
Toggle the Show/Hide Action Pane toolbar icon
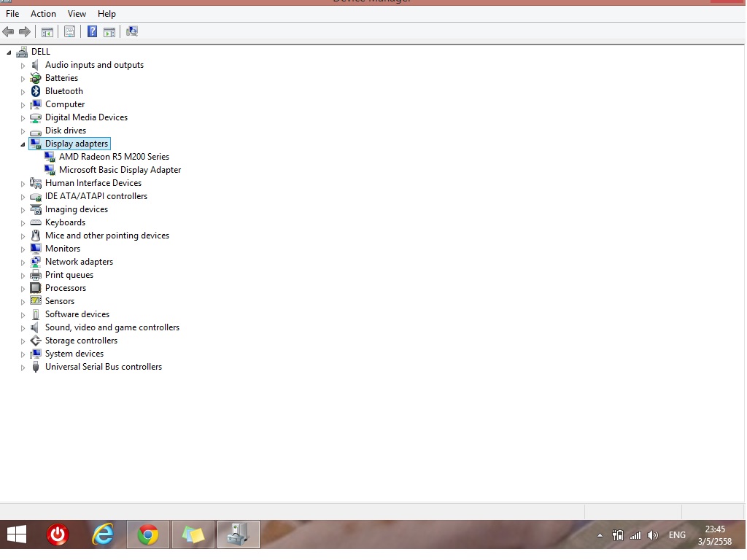point(109,32)
